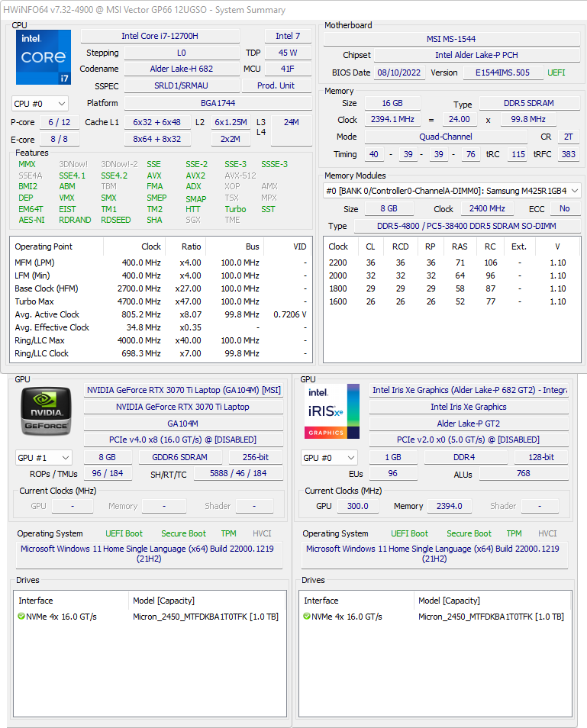Click the tRFC value 383
This screenshot has height=728, width=587.
tap(569, 154)
